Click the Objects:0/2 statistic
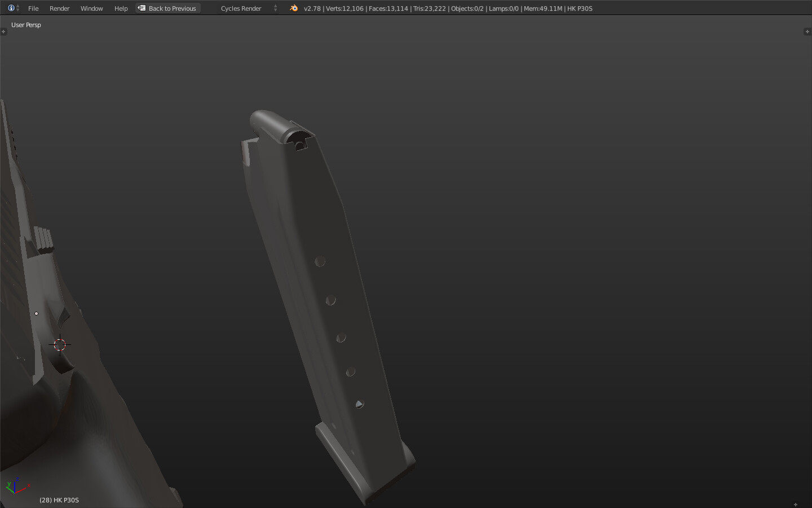 click(x=467, y=8)
